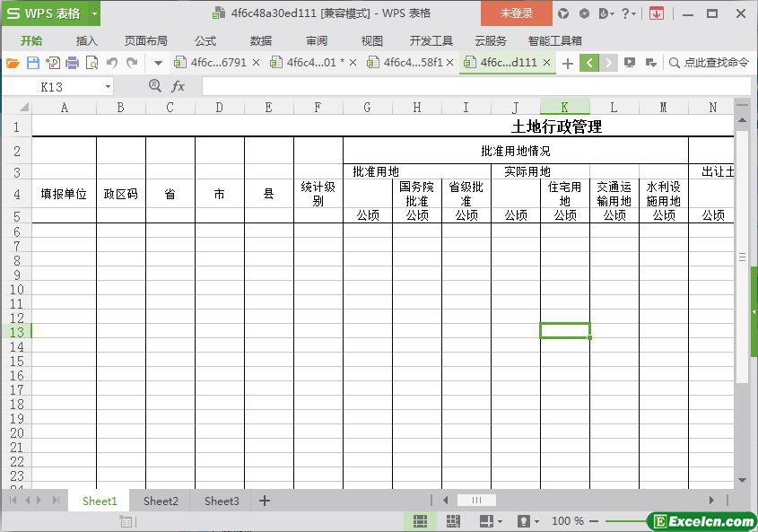Switch to Sheet2 tab
This screenshot has height=532, width=758.
[161, 501]
